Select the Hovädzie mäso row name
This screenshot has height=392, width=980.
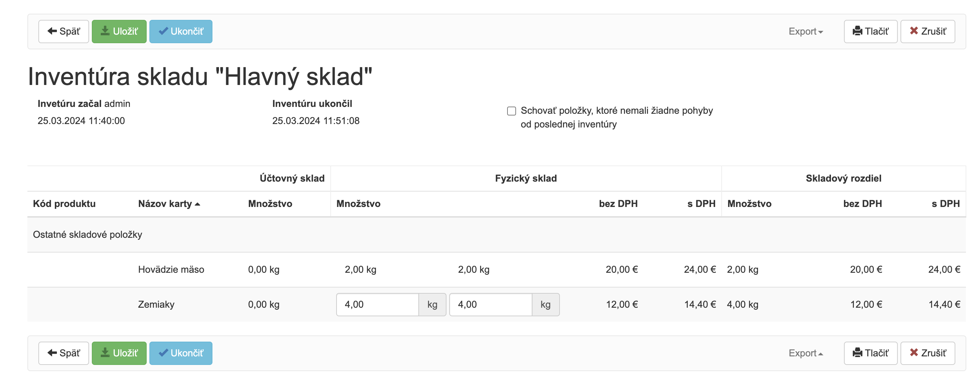171,270
